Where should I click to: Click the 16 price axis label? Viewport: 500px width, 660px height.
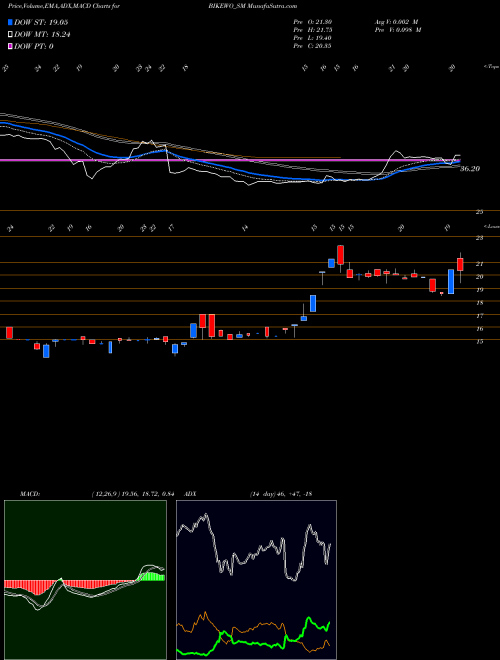coord(479,329)
